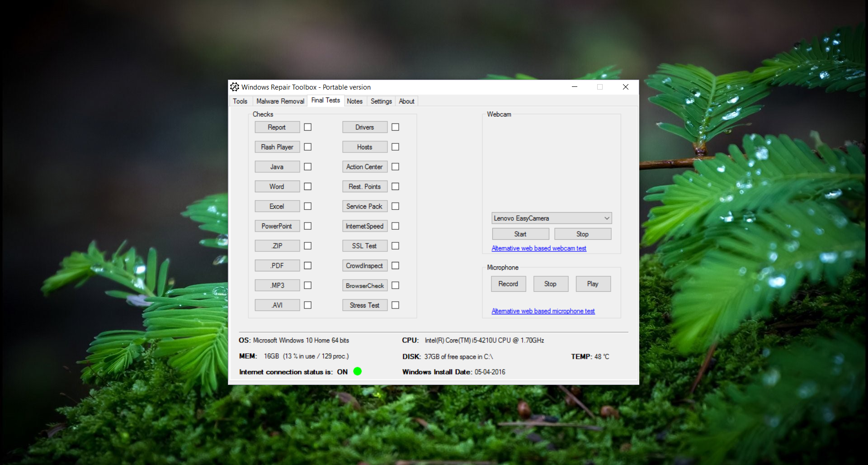The width and height of the screenshot is (868, 465).
Task: Tick the checkbox next to Report
Action: (x=308, y=127)
